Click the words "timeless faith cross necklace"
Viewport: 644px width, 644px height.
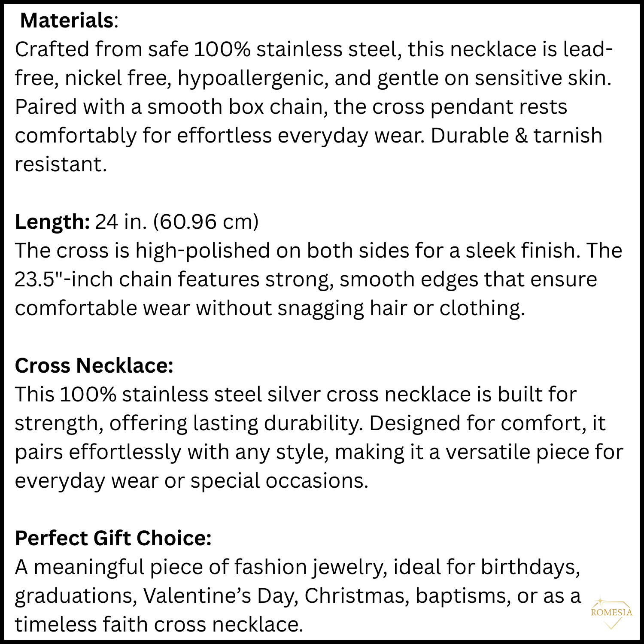pyautogui.click(x=157, y=625)
